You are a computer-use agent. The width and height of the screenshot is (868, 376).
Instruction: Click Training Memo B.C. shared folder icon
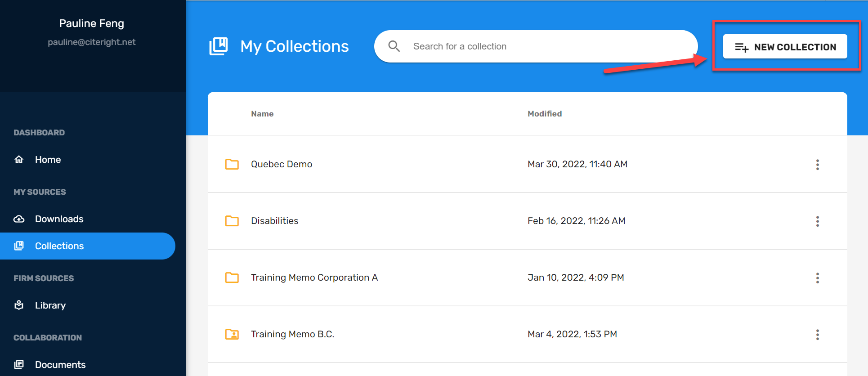click(x=232, y=334)
